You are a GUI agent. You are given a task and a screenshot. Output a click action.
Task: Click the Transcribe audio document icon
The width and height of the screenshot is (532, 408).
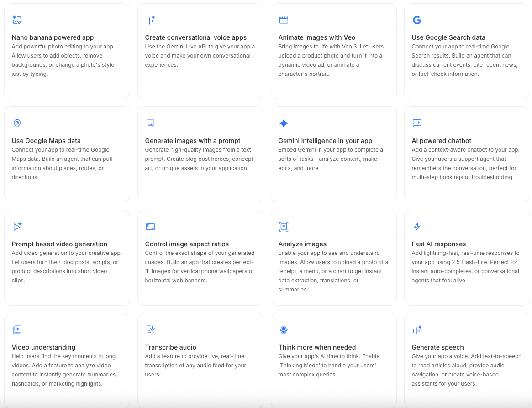(x=150, y=330)
